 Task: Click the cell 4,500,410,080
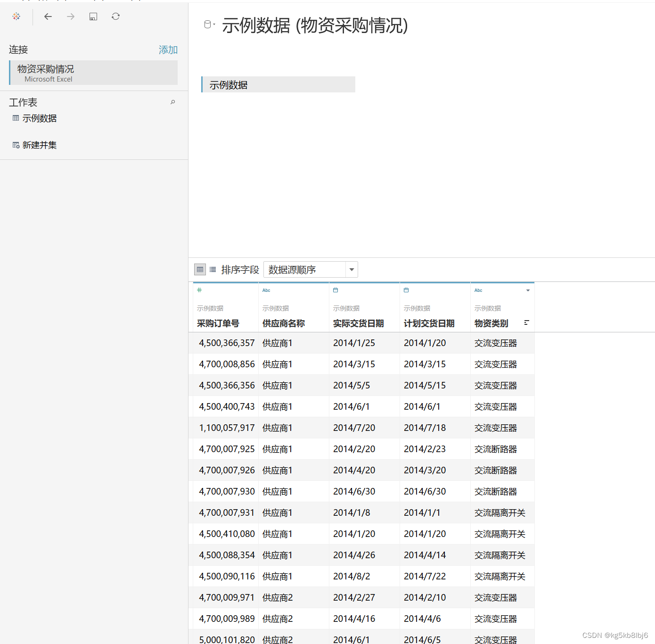(227, 534)
